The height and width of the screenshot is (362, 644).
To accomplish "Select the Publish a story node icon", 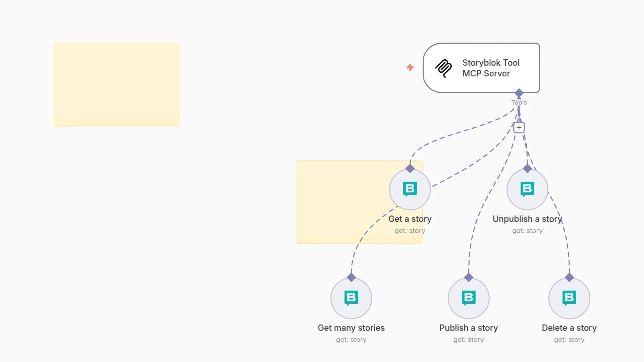I will tap(469, 298).
